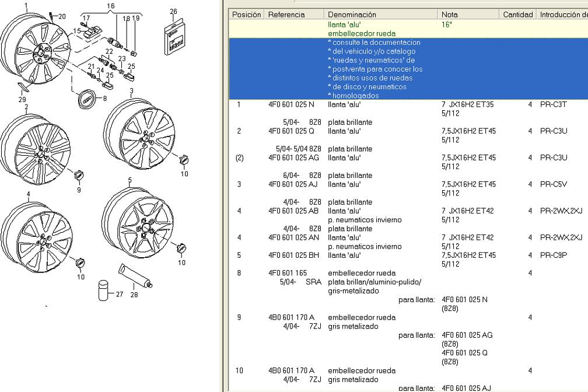Select the hyphenated 'gris-metalizado' text
The image size is (588, 392).
point(353,291)
